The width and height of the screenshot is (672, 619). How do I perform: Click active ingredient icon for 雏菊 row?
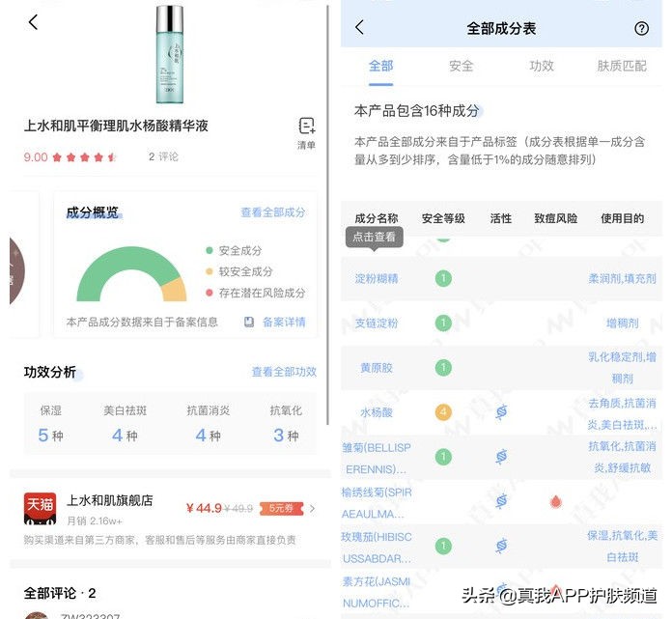(501, 457)
